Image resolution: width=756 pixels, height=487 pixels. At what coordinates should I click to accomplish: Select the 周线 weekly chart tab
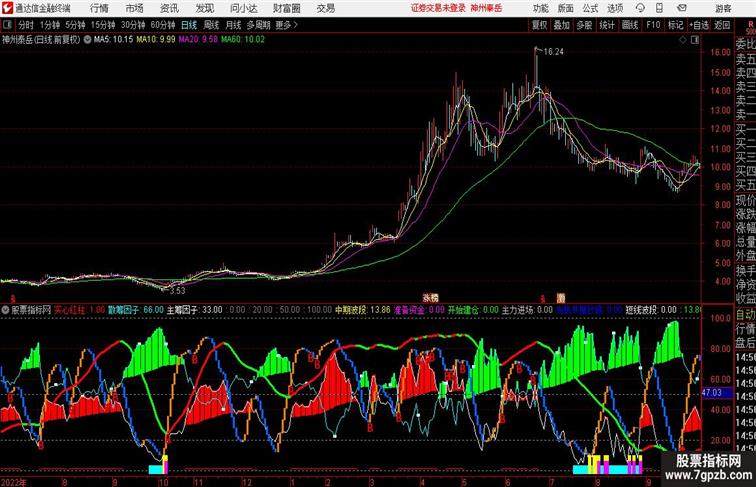211,25
